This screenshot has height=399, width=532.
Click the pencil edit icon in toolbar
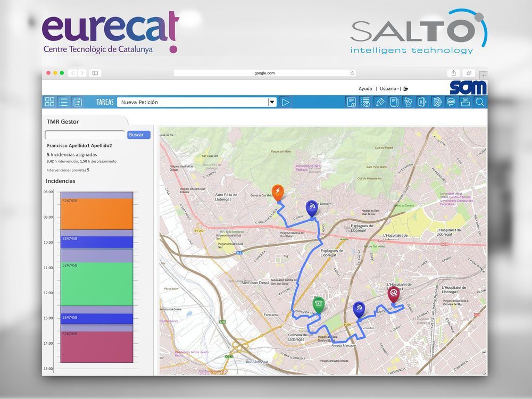click(380, 102)
